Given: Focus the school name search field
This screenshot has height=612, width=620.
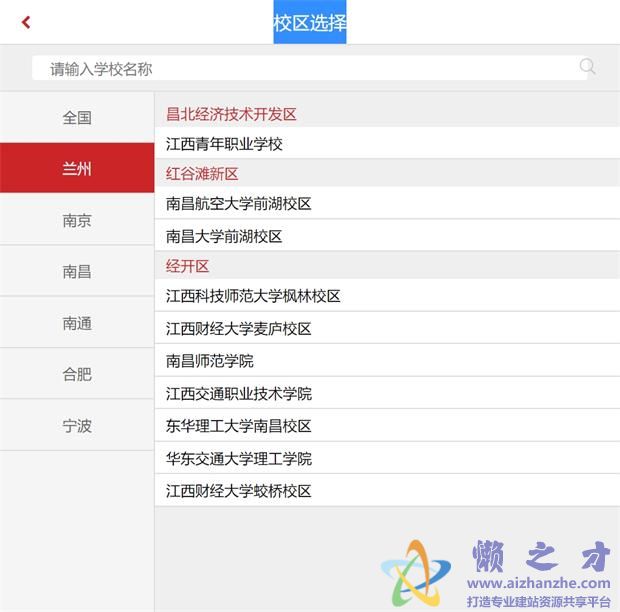Looking at the screenshot, I should [x=300, y=68].
